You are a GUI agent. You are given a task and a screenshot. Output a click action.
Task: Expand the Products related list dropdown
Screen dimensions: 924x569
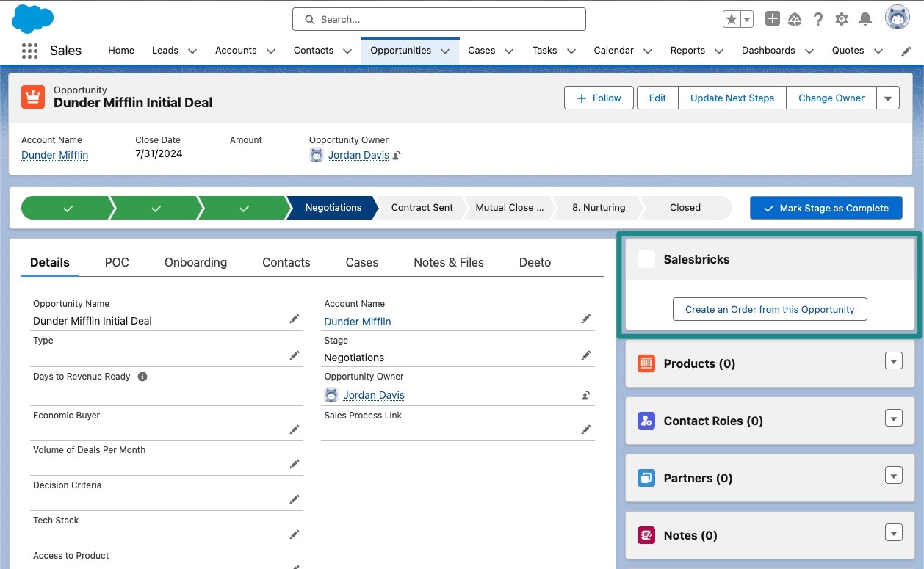coord(893,361)
